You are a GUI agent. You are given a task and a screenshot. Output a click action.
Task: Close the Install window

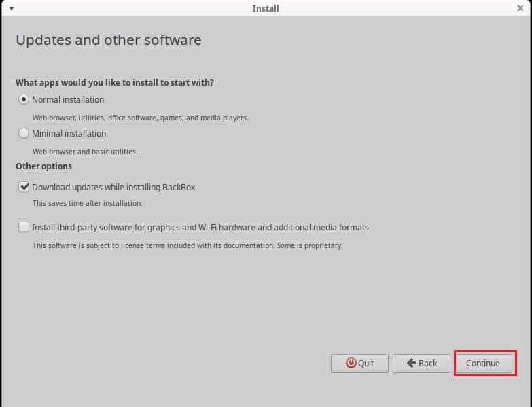(x=520, y=8)
